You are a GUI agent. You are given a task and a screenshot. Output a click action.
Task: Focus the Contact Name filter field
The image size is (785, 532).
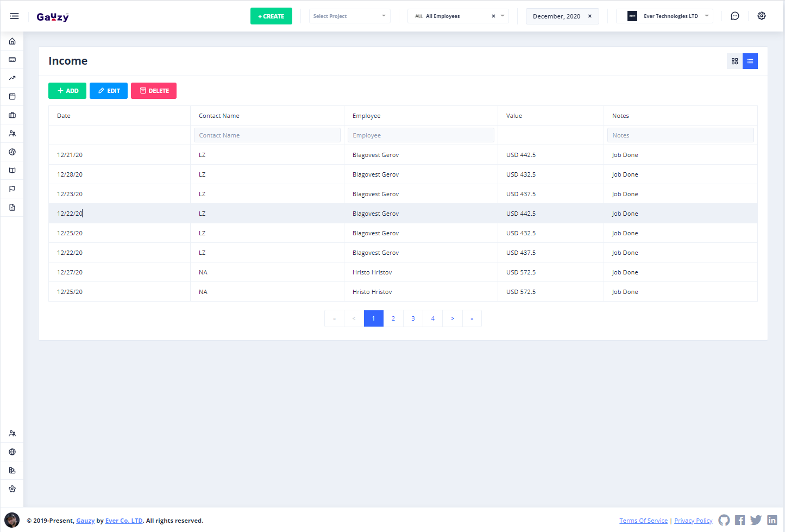tap(267, 135)
